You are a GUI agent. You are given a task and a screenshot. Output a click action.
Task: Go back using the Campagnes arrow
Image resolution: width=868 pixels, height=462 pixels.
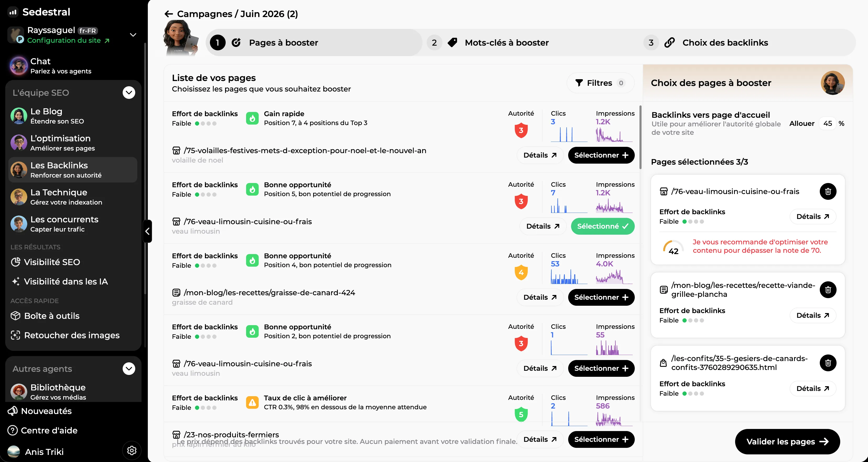pyautogui.click(x=169, y=14)
